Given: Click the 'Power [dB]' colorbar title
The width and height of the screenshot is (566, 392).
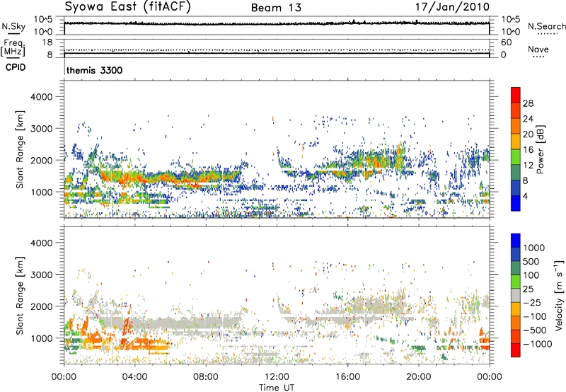Looking at the screenshot, I should point(540,150).
